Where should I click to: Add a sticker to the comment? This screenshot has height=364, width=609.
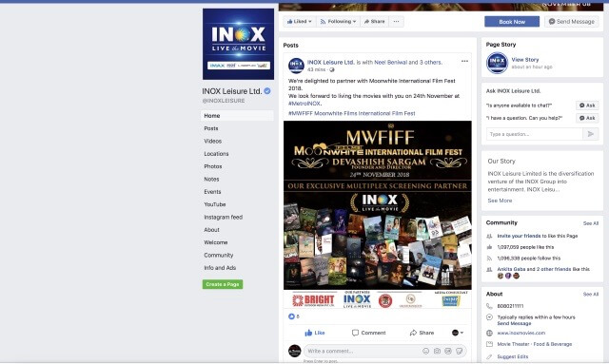pos(459,352)
